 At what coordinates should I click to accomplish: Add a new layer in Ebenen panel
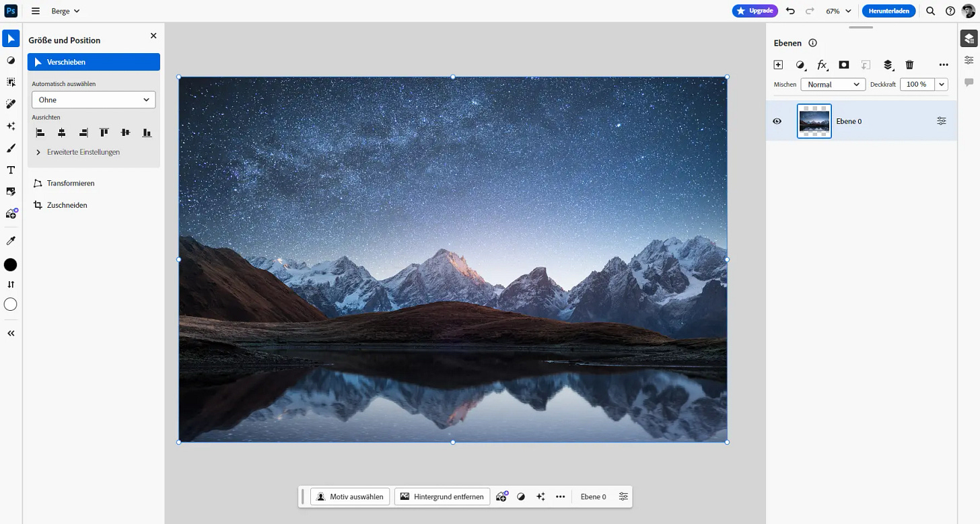(778, 65)
